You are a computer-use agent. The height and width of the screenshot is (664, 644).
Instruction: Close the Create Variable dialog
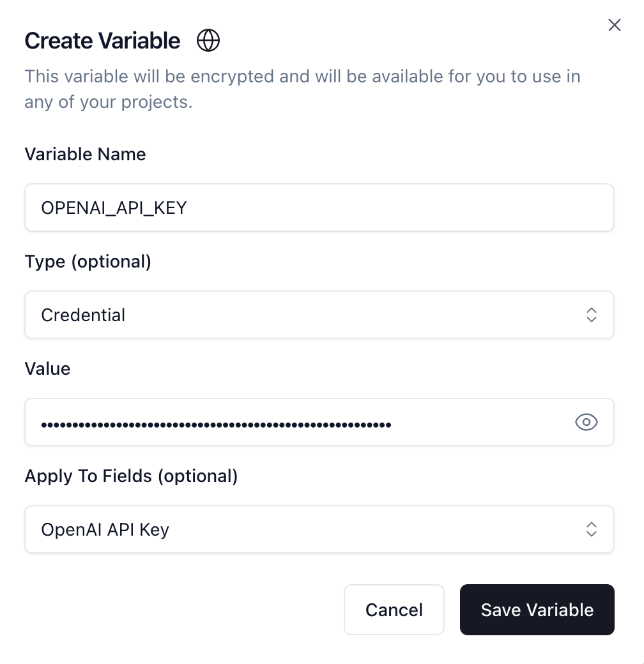614,25
